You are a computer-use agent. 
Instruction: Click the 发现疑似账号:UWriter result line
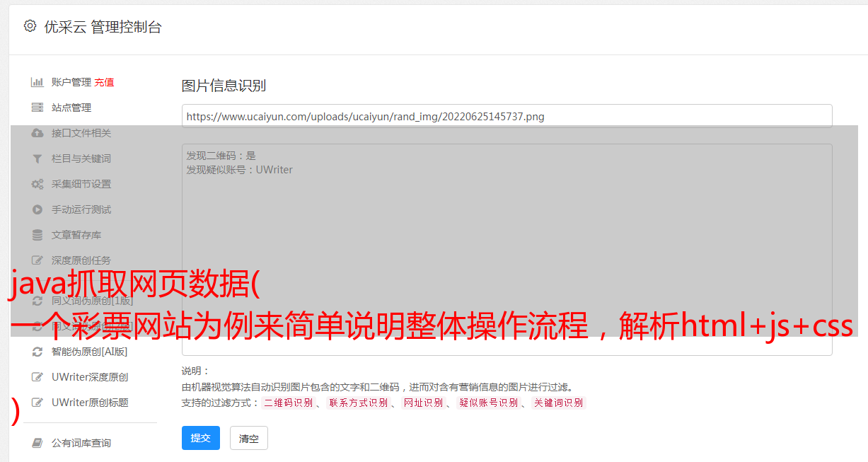pos(239,170)
